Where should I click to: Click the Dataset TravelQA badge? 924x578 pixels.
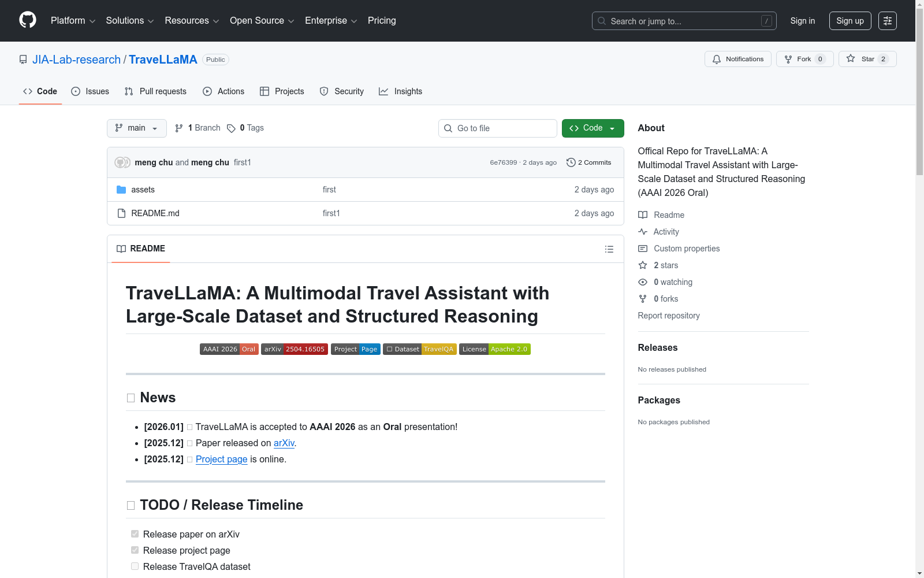click(420, 349)
